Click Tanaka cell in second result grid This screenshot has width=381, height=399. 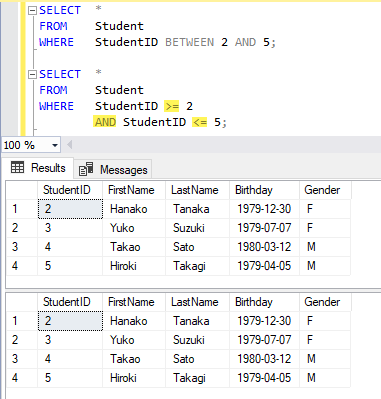[197, 321]
